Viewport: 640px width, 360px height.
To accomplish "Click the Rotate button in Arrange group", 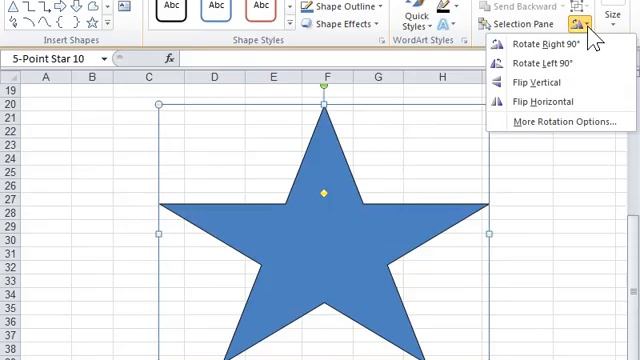I will coord(580,24).
